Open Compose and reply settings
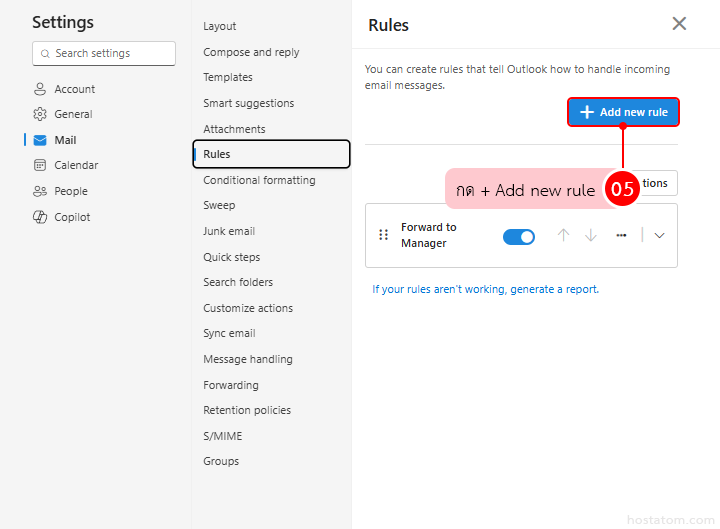The width and height of the screenshot is (720, 529). tap(251, 52)
